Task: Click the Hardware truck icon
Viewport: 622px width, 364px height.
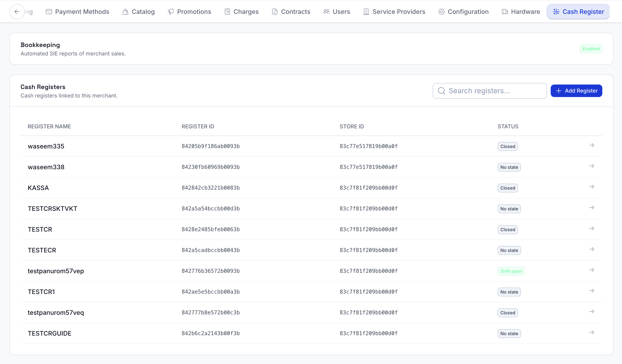Action: [505, 12]
